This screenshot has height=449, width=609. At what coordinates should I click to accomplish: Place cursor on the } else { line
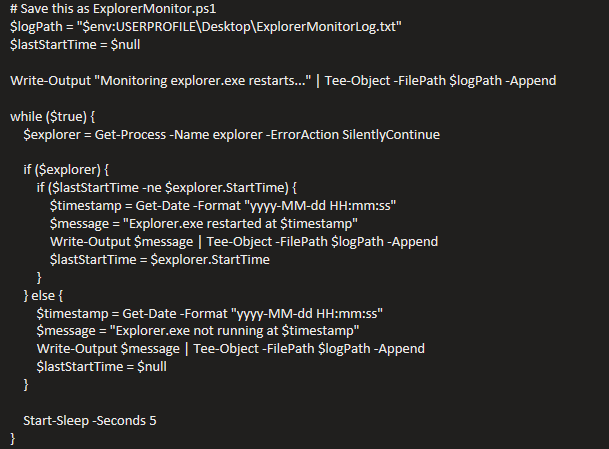[x=43, y=296]
